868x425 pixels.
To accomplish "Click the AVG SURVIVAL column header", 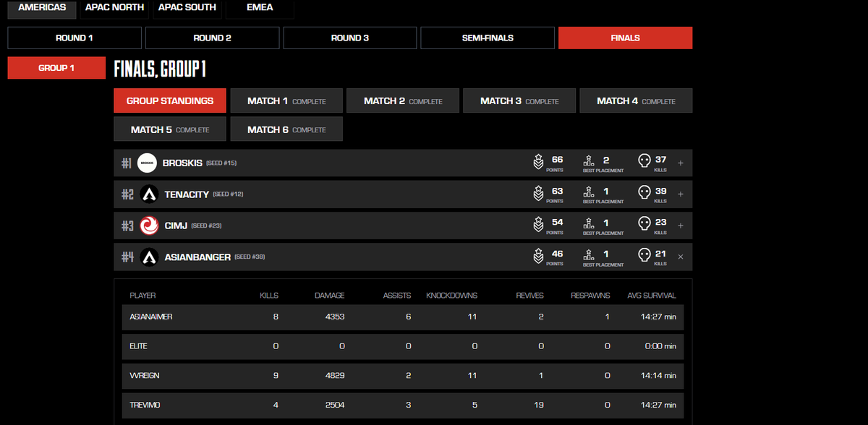I will point(652,296).
